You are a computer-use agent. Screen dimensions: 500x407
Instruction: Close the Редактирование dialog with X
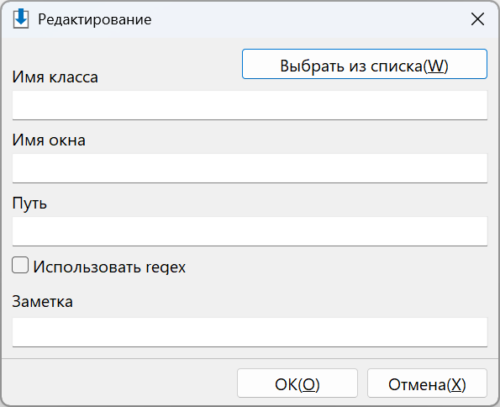(477, 19)
